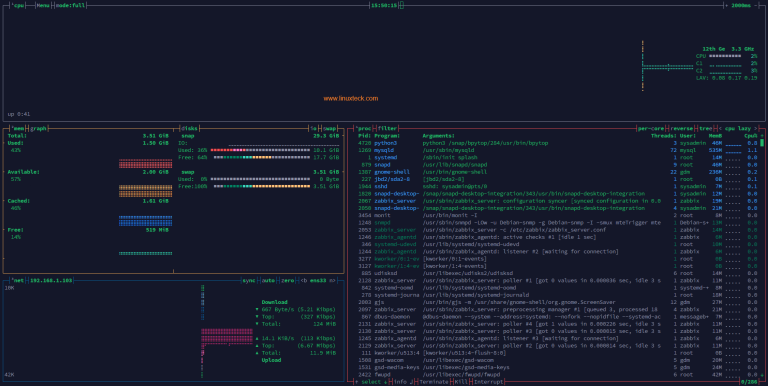Select the dbus-daemon process row

(557, 316)
